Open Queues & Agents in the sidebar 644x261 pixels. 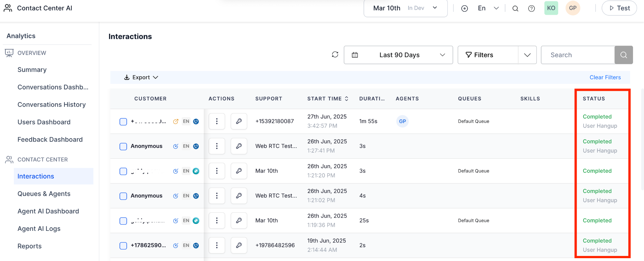[x=44, y=194]
